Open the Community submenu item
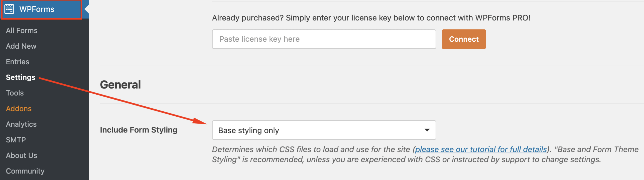The height and width of the screenshot is (180, 644). pyautogui.click(x=25, y=171)
